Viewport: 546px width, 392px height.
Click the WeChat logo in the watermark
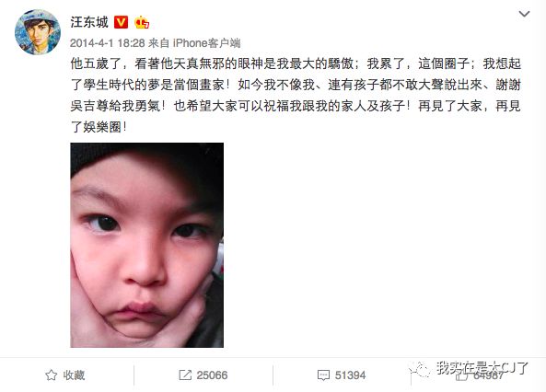pos(420,369)
